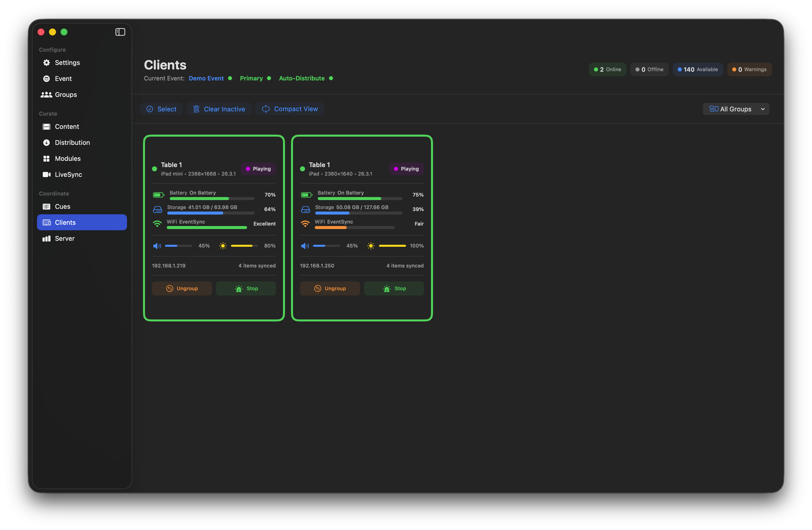Click the battery icon on 192.168.1.250 card
This screenshot has height=530, width=812.
(x=306, y=195)
